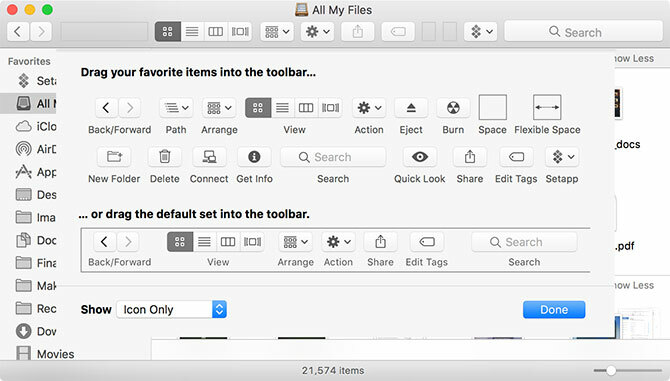
Task: Click the icon view button in the default set
Action: [180, 242]
